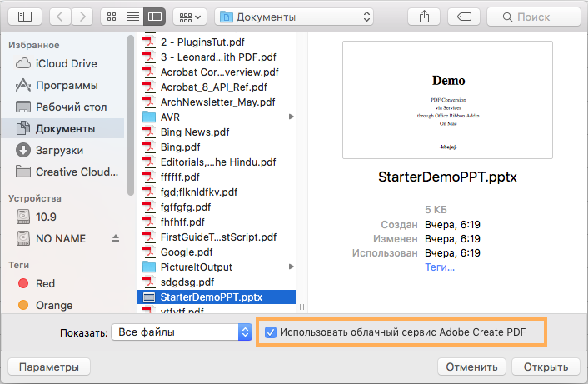Switch to icon grid view
Viewport: 588px width, 384px height.
[x=112, y=17]
